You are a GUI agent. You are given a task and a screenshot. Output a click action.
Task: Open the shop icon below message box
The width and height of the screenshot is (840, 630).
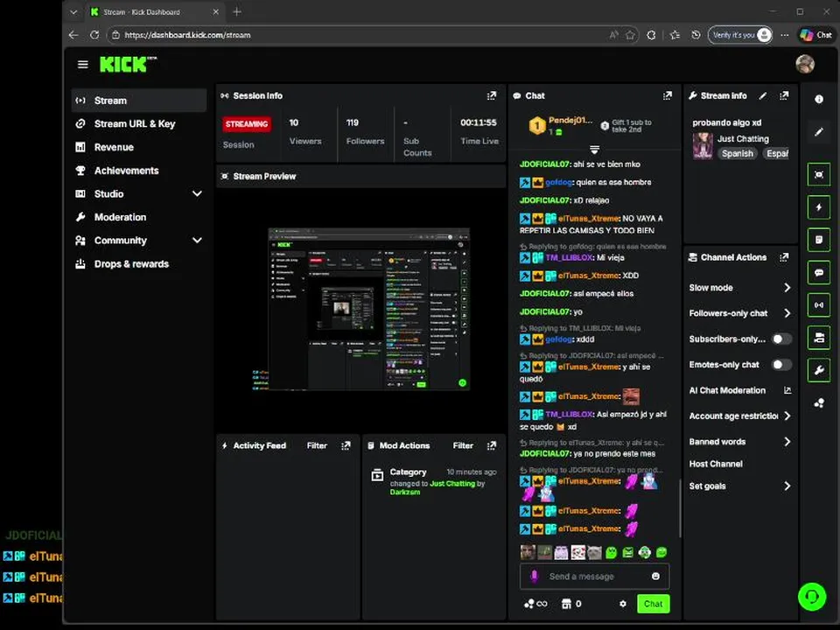tap(566, 604)
